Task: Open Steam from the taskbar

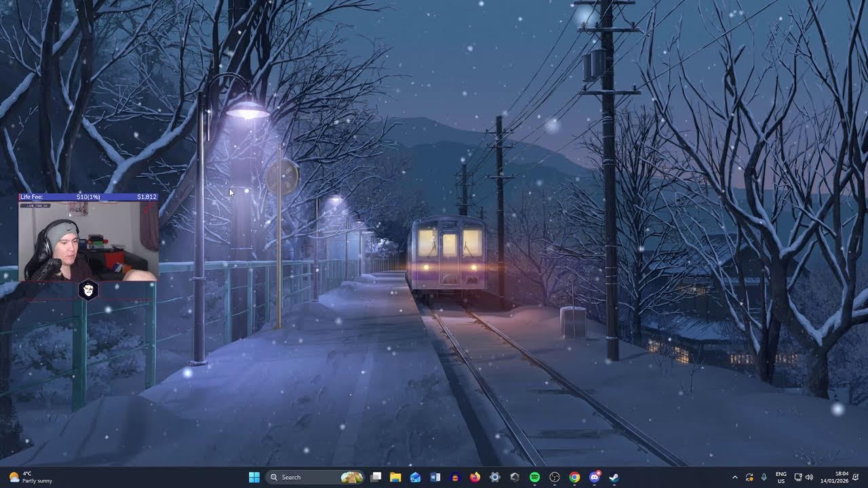Action: coord(614,477)
